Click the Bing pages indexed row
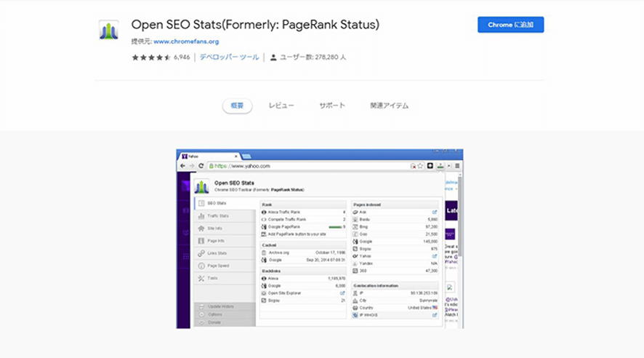The height and width of the screenshot is (358, 644). point(395,227)
